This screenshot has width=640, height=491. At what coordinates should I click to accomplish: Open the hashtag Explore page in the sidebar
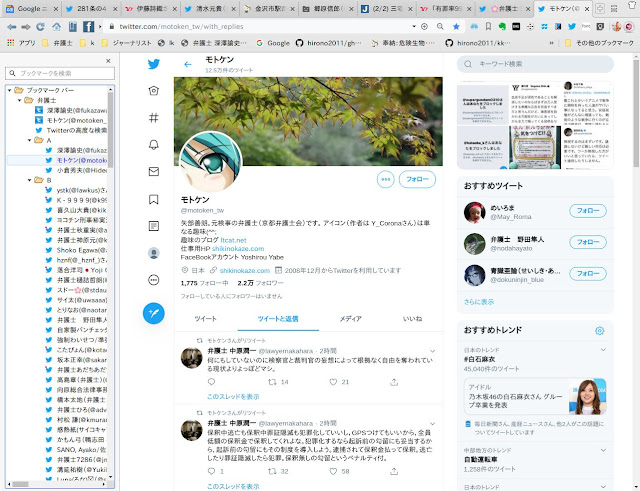point(153,118)
